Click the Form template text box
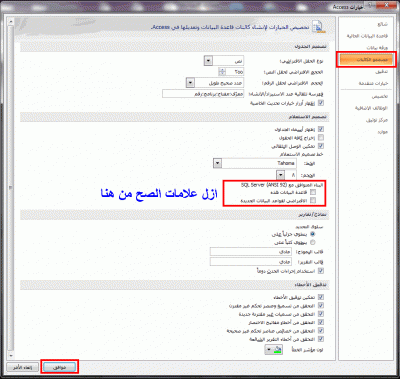The image size is (400, 379). [251, 252]
